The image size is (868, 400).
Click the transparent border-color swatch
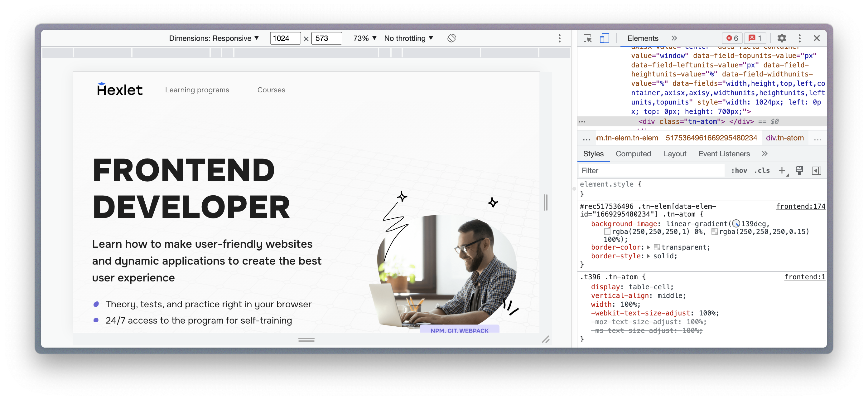[x=657, y=247]
